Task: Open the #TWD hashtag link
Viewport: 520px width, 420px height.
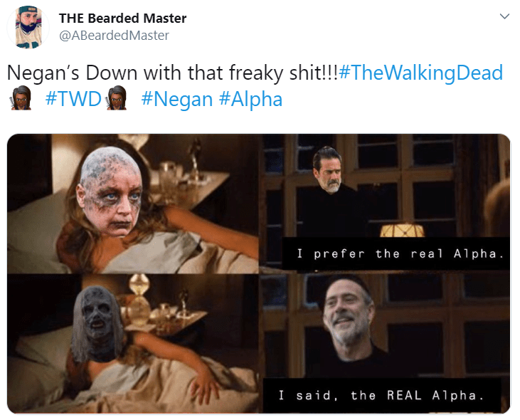Action: pos(73,99)
